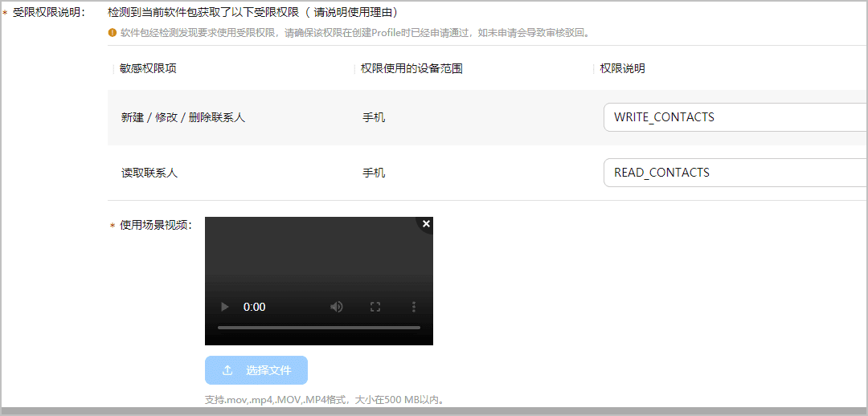Open video in fullscreen mode
Viewport: 868px width, 416px height.
(x=375, y=307)
